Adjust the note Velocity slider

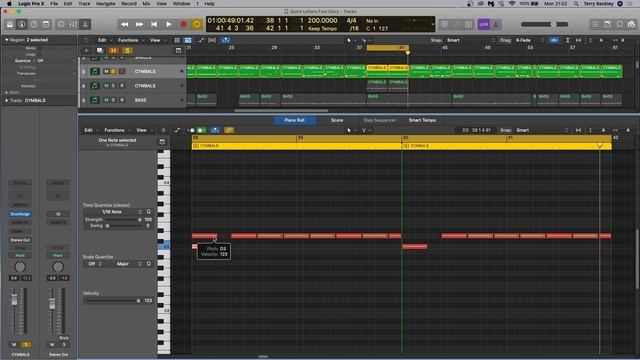pyautogui.click(x=113, y=300)
